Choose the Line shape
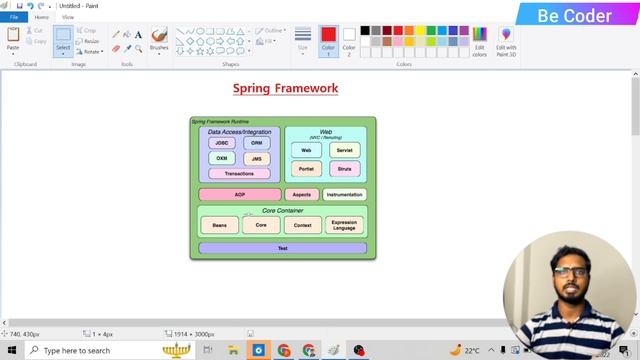 click(180, 31)
